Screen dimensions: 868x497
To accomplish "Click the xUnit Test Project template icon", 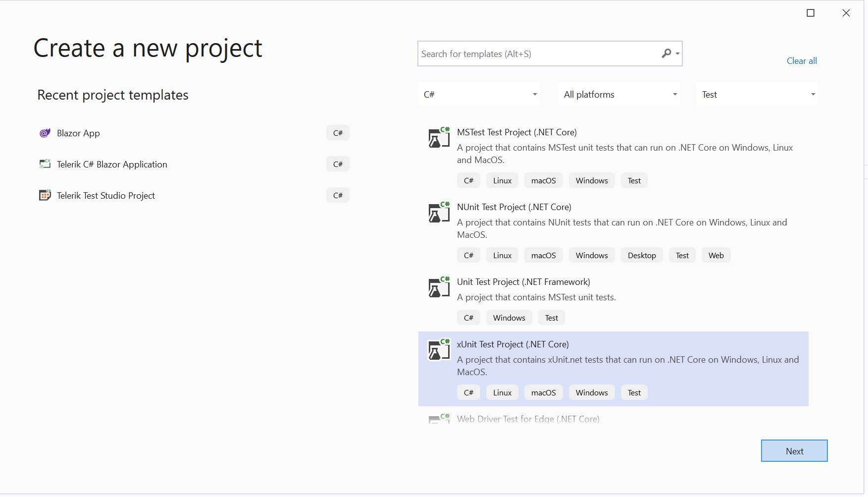I will (x=439, y=349).
